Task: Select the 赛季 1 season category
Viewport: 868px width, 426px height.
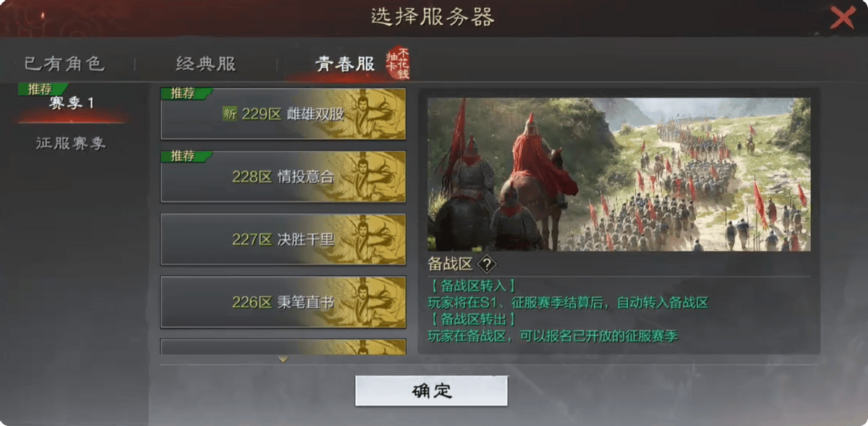Action: coord(72,103)
